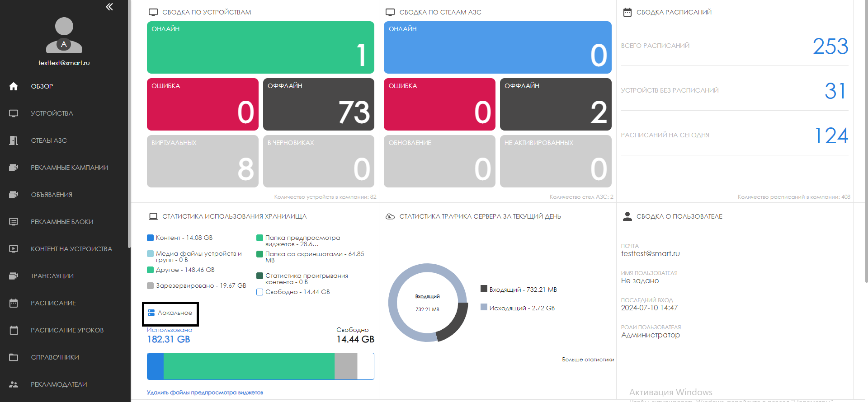868x402 pixels.
Task: Click the page vertical scrollbar
Action: point(866,141)
